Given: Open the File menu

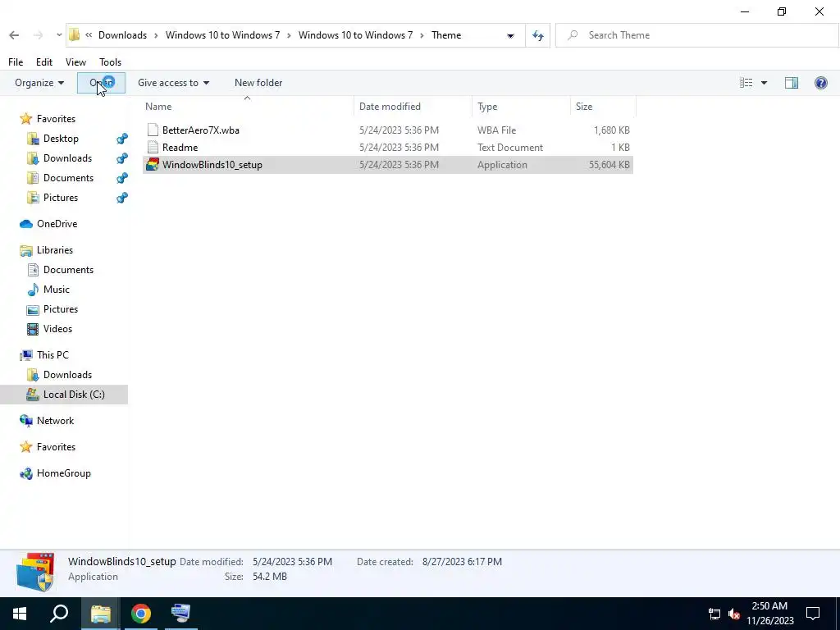Looking at the screenshot, I should pos(16,62).
